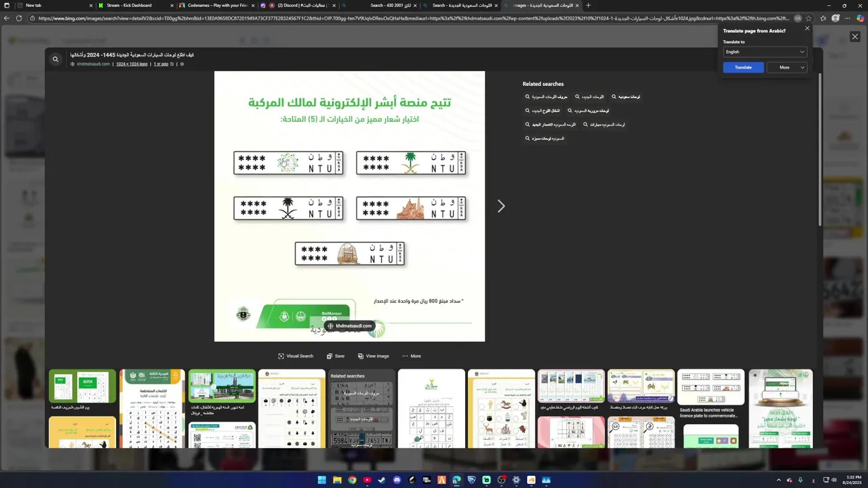The height and width of the screenshot is (488, 868).
Task: Open the browser settings three-dots menu
Action: click(x=847, y=18)
